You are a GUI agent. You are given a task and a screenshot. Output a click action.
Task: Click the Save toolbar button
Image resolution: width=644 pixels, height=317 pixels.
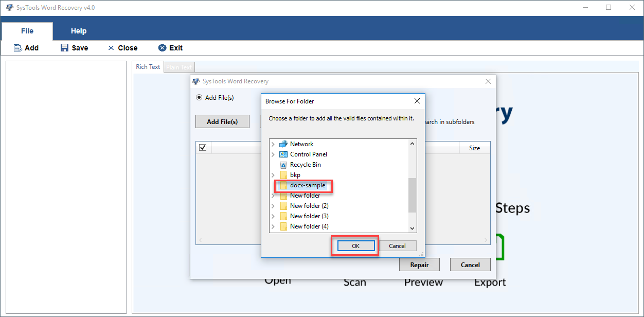pos(74,48)
